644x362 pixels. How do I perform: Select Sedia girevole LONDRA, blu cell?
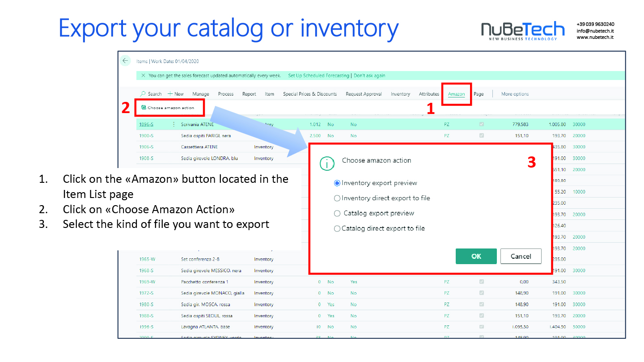click(209, 158)
